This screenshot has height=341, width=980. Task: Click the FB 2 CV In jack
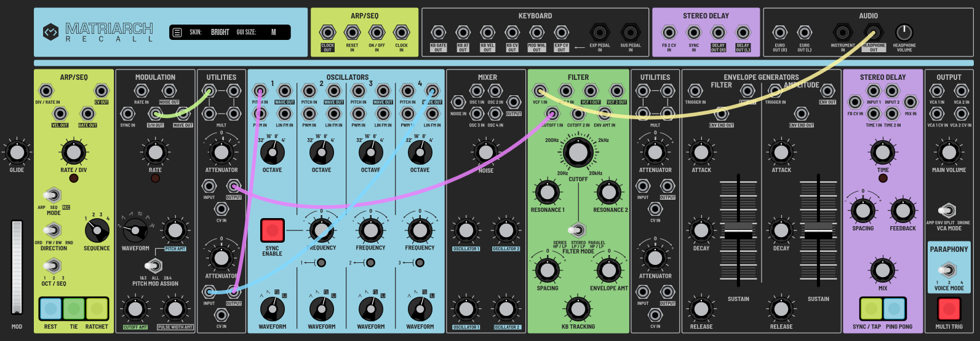pos(669,32)
